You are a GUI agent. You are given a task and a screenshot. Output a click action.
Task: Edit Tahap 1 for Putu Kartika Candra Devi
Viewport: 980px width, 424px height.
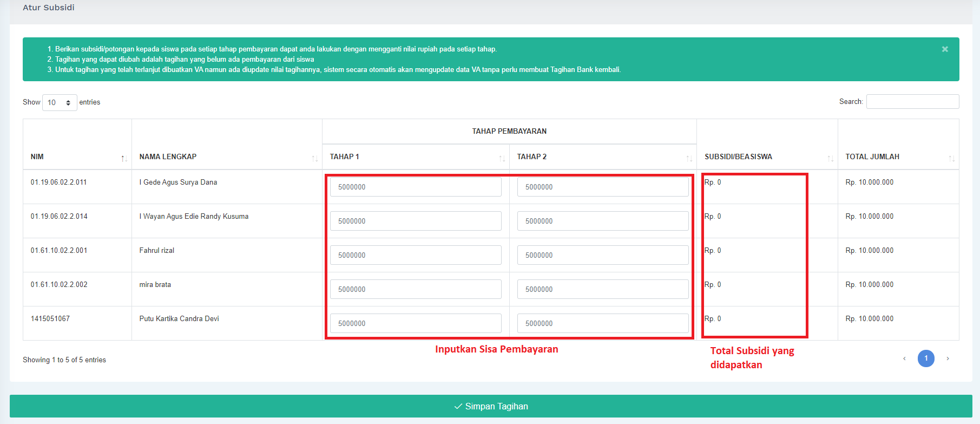click(x=416, y=323)
